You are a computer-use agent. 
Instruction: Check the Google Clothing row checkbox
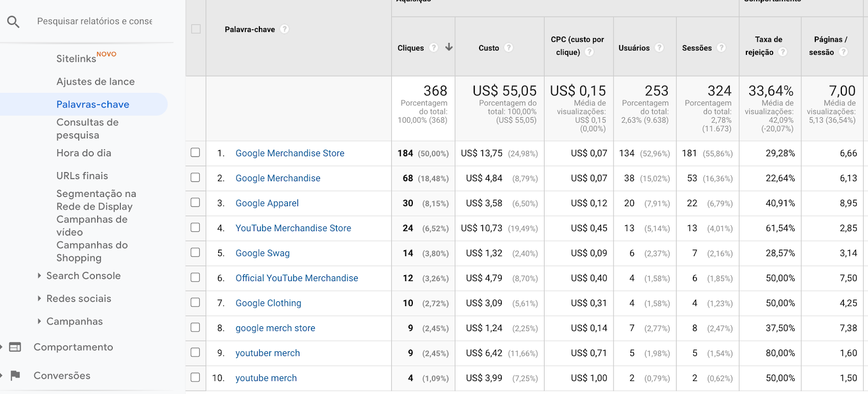tap(195, 302)
